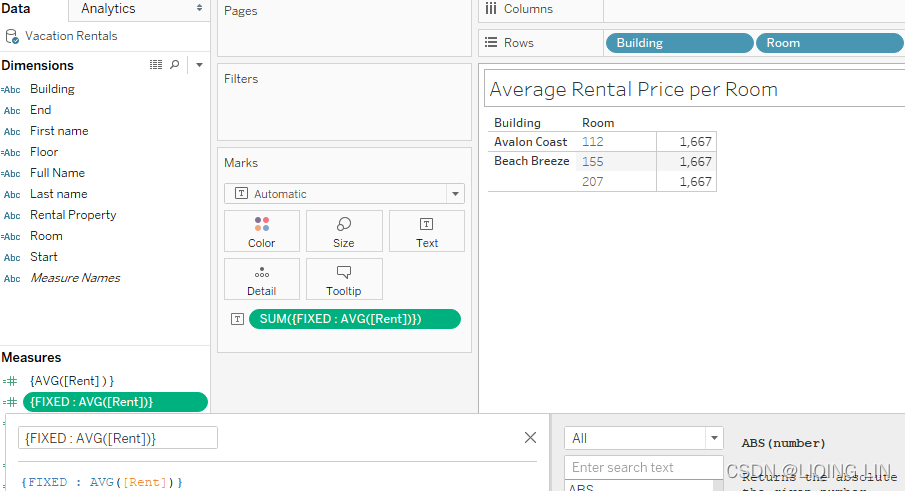Click the Columns shelf icon

[x=491, y=9]
